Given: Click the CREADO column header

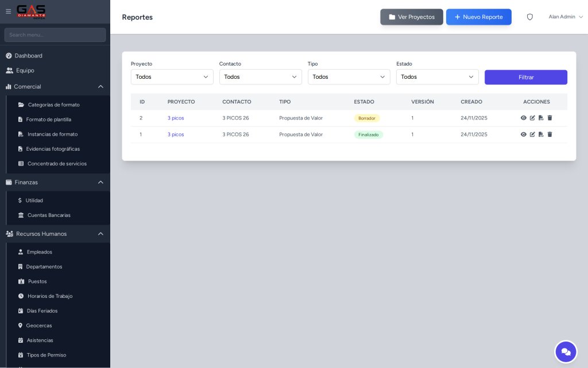Looking at the screenshot, I should (x=471, y=102).
